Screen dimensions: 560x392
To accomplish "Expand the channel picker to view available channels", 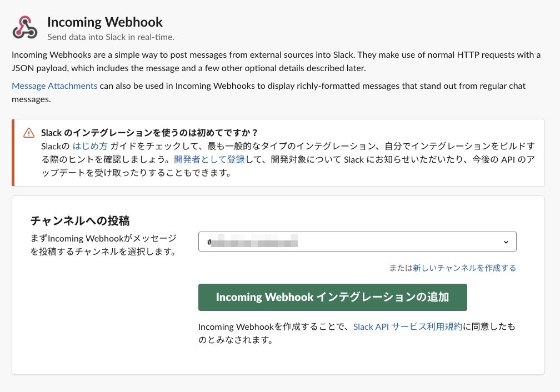I will click(357, 242).
